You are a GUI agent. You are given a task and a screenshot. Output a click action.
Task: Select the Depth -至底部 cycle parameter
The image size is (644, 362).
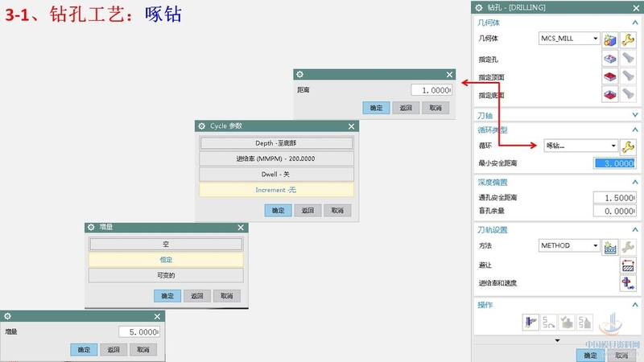click(x=276, y=142)
